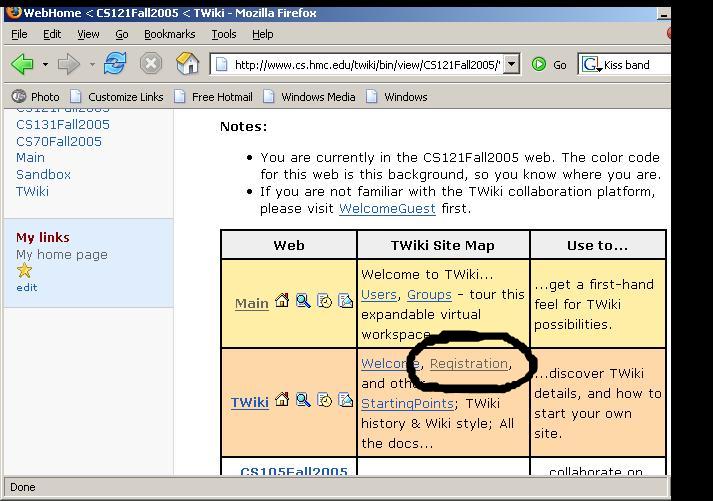
Task: Open the Google search engine dropdown
Action: pos(591,65)
